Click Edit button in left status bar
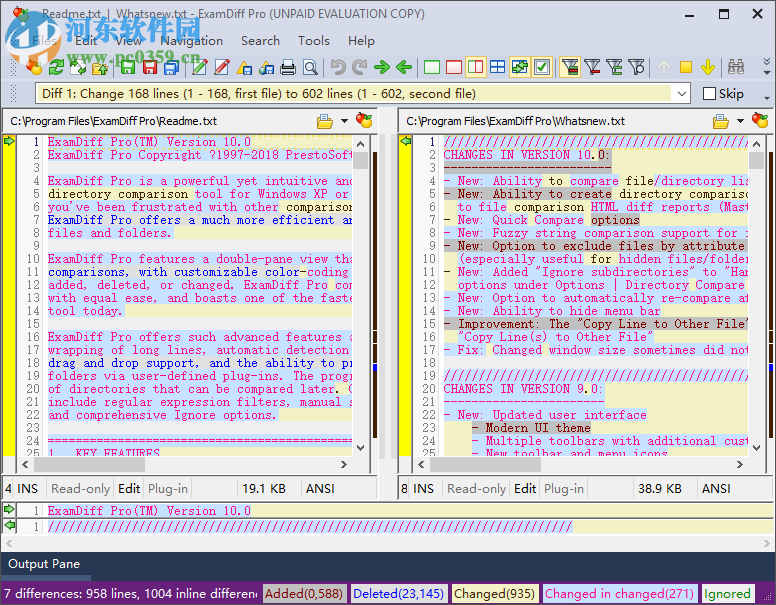The image size is (776, 605). click(129, 488)
